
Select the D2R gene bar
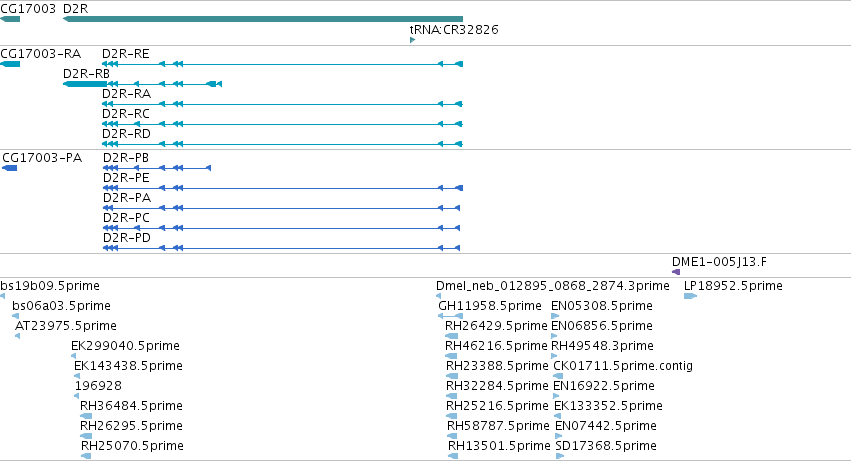[263, 19]
